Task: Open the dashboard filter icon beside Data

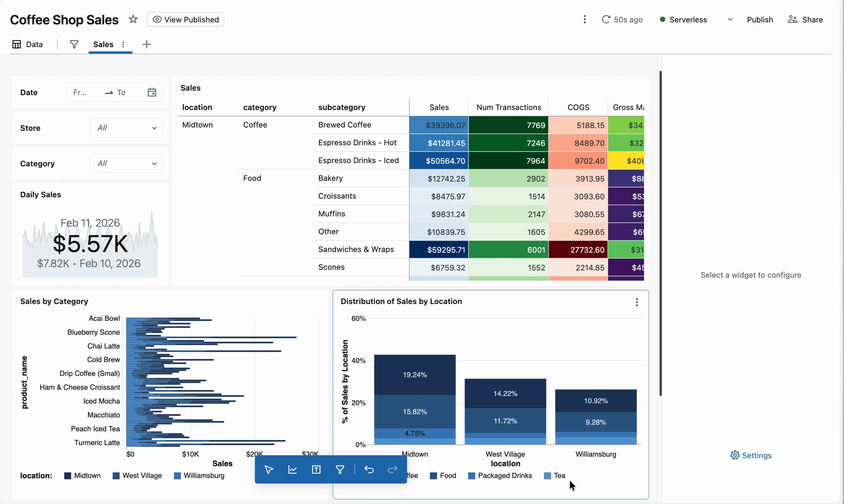Action: 74,44
